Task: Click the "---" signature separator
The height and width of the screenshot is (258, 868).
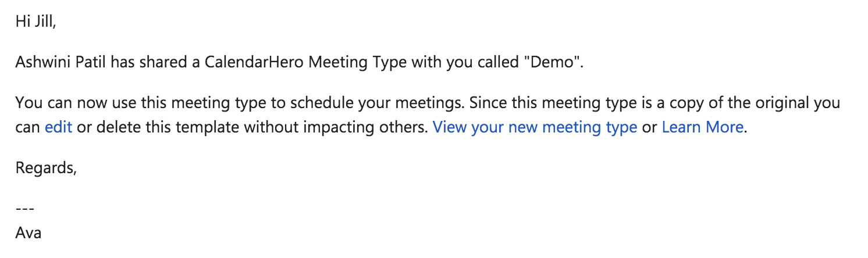Action: point(26,209)
